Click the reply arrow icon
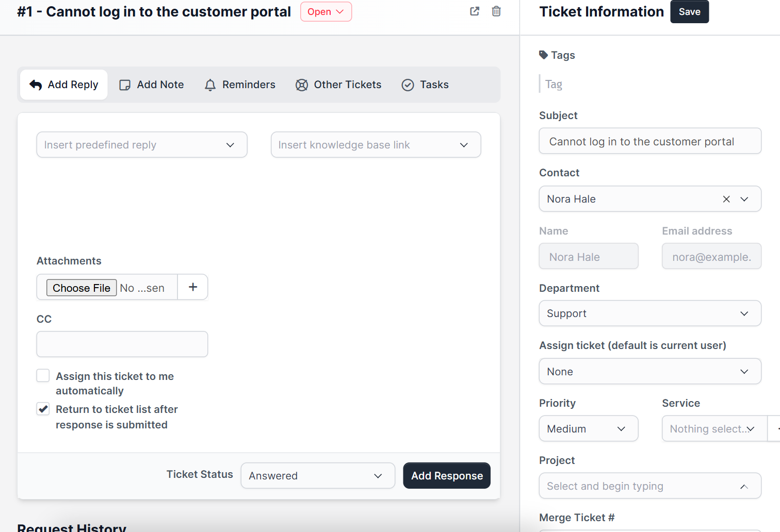The height and width of the screenshot is (532, 780). click(x=36, y=85)
